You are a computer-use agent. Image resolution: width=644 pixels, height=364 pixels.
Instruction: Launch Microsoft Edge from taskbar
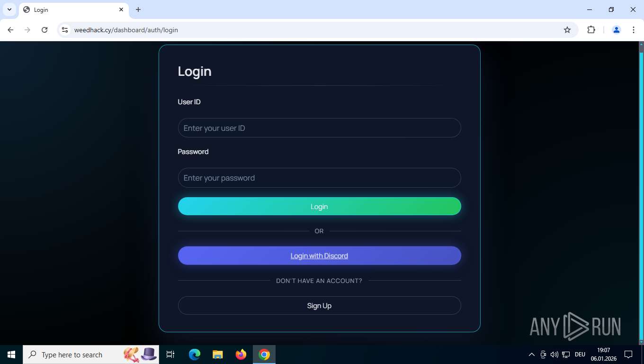point(195,355)
